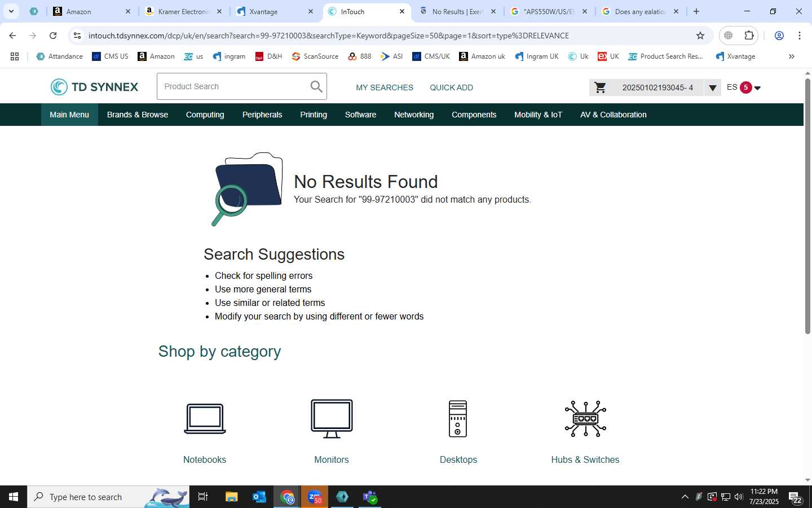Open Windows notification center
812x508 pixels.
796,497
